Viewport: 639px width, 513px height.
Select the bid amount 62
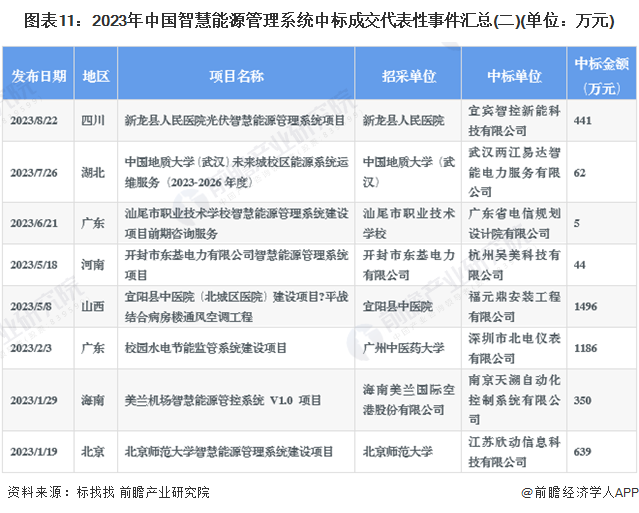[x=580, y=173]
